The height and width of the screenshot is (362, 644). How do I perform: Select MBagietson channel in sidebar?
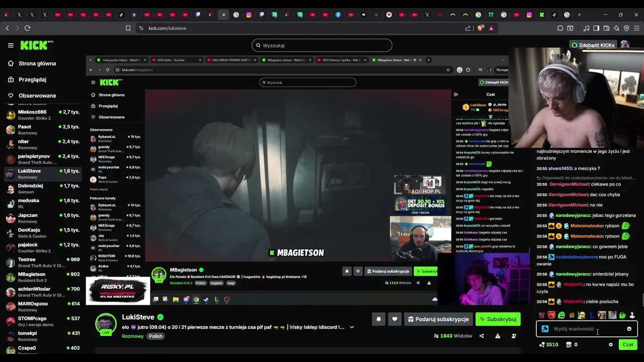tap(43, 277)
